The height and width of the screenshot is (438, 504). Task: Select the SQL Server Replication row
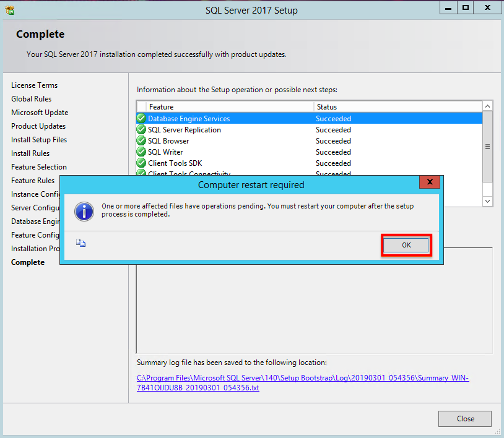click(309, 130)
